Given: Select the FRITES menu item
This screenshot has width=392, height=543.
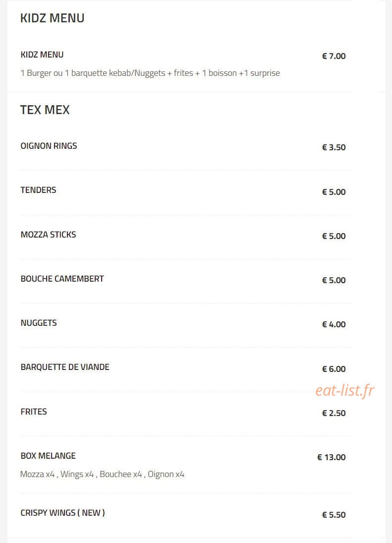Looking at the screenshot, I should 34,412.
